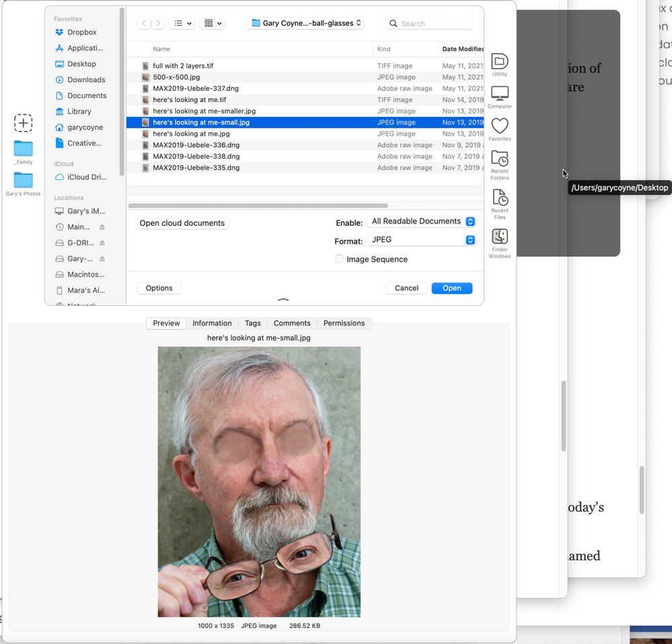This screenshot has height=644, width=672.
Task: Open the Format JPEG popup
Action: (x=422, y=240)
